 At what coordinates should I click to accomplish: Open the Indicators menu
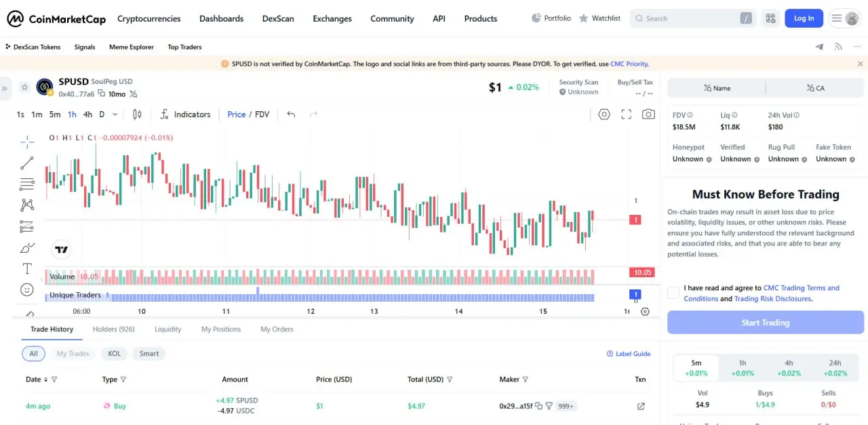coord(185,115)
